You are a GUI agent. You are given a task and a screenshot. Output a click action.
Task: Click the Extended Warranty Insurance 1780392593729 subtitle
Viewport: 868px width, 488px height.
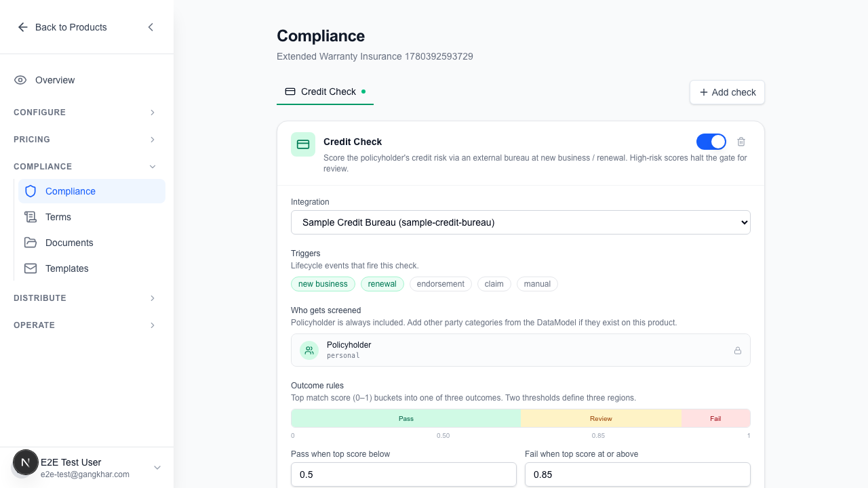(375, 56)
